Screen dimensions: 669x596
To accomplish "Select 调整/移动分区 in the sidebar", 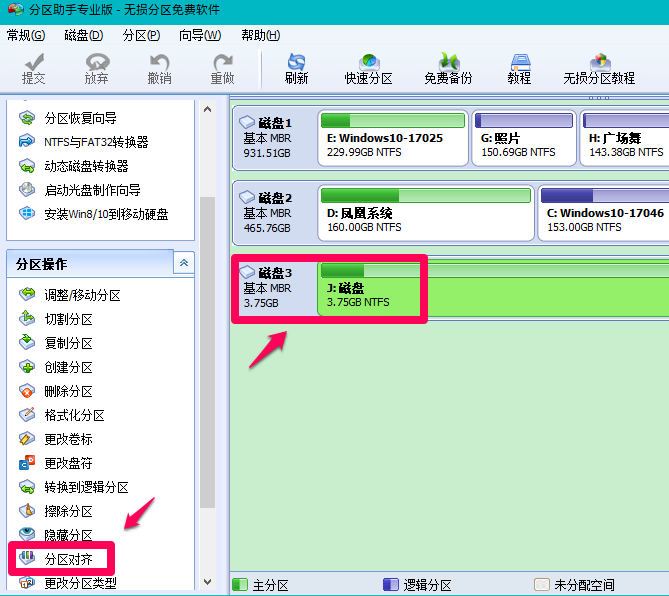I will coord(82,295).
